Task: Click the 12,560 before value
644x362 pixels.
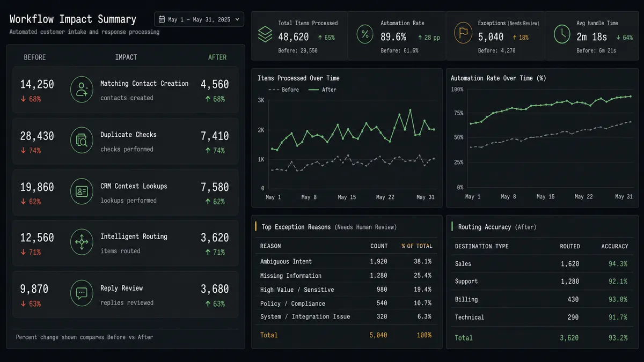Action: [37, 238]
